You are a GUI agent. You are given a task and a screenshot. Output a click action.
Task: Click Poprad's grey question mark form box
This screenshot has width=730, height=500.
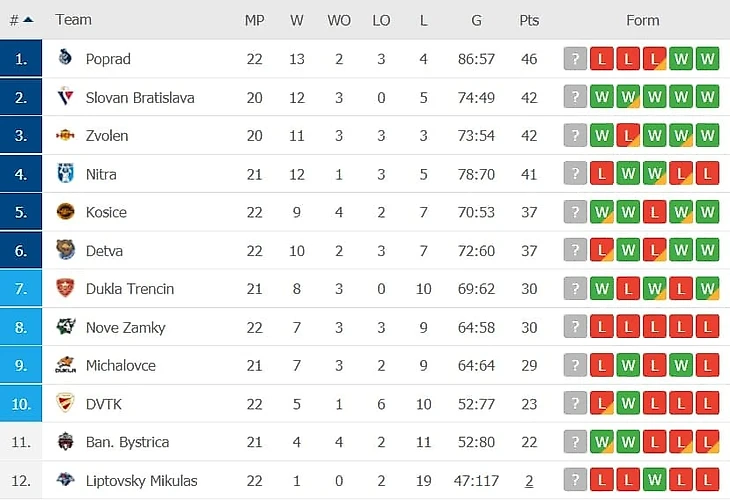574,59
